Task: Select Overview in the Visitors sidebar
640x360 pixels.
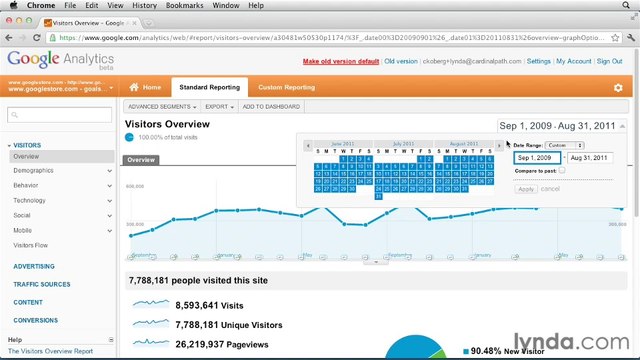Action: coord(62,156)
